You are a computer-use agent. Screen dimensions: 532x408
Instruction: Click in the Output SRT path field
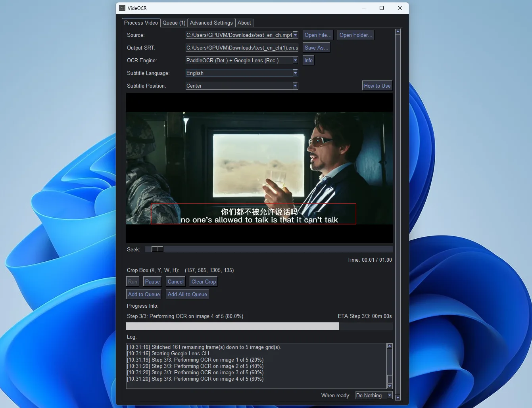point(242,48)
